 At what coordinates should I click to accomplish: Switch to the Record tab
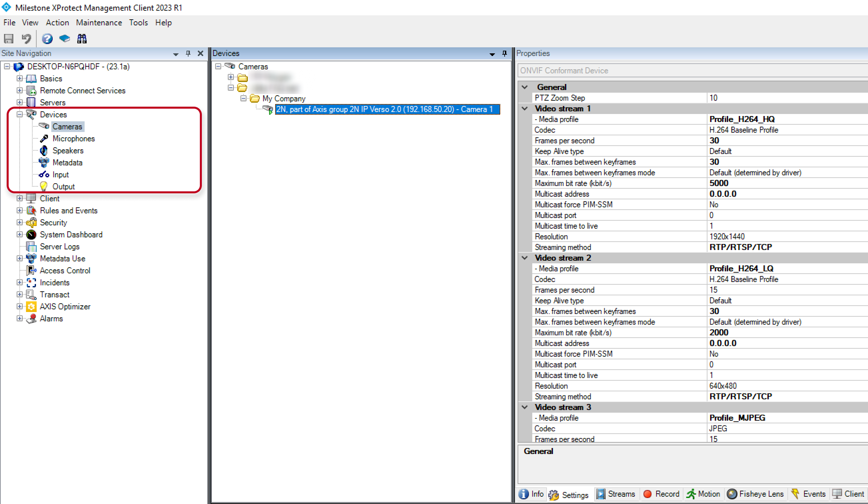[x=661, y=494]
